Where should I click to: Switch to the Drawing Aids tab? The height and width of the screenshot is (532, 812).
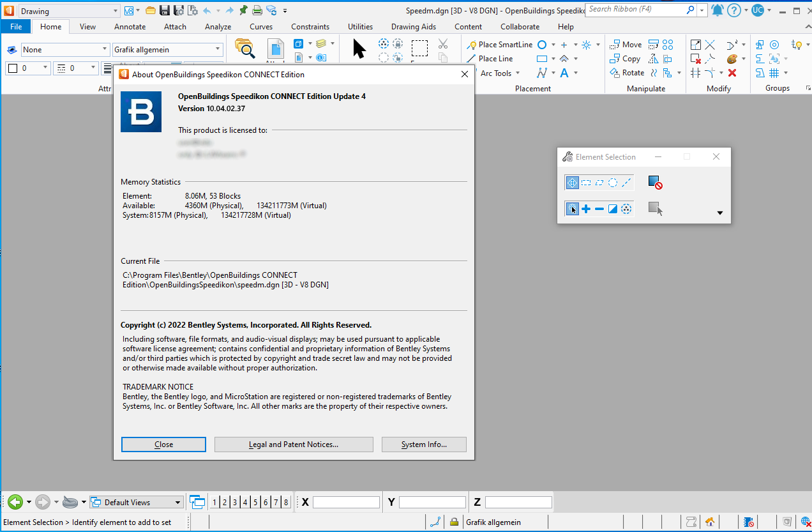(x=414, y=27)
